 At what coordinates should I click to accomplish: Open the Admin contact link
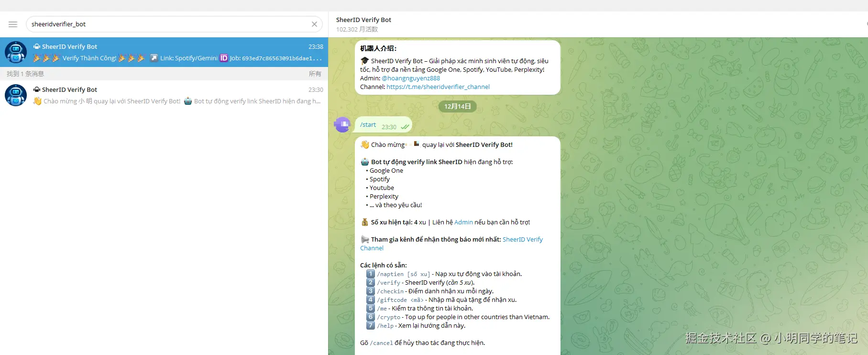pos(463,222)
